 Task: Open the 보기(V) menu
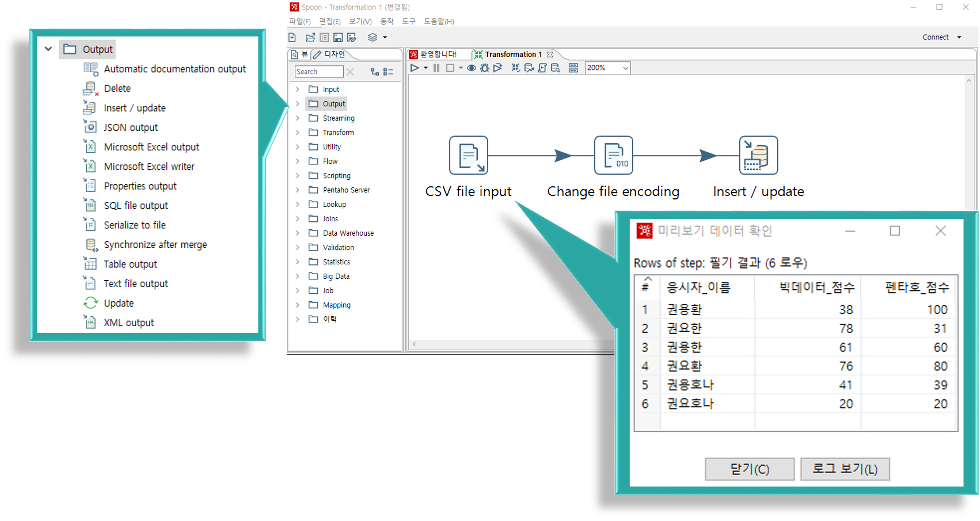click(360, 21)
